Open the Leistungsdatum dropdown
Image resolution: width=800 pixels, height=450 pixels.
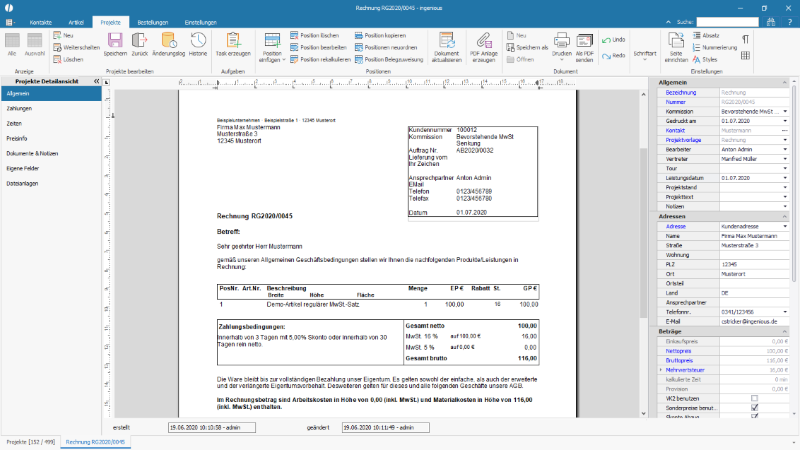click(785, 178)
